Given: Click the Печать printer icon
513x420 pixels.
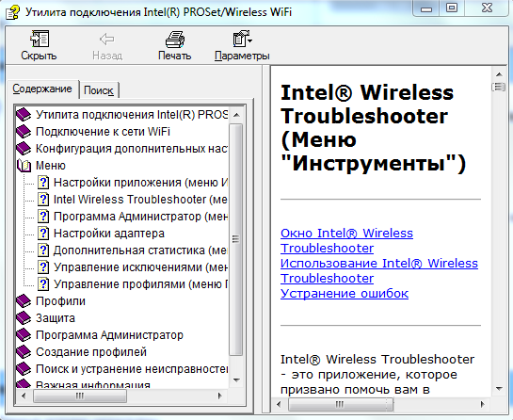Looking at the screenshot, I should 175,40.
